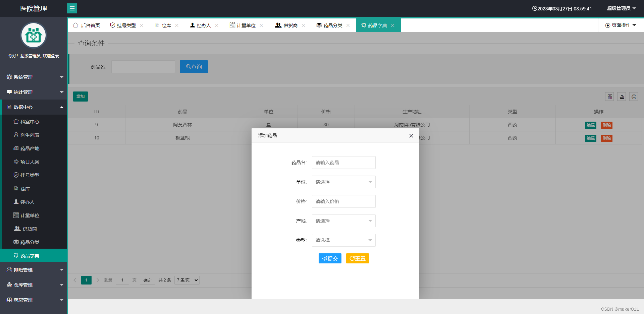Click the pagination 确定 button
Viewport: 644px width, 314px height.
(x=148, y=280)
